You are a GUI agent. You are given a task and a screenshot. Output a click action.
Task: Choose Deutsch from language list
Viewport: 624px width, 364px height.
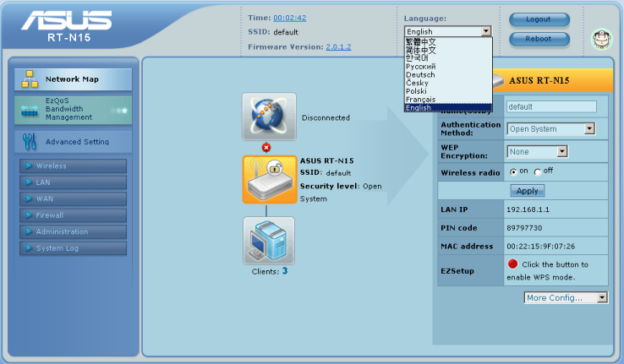point(448,74)
